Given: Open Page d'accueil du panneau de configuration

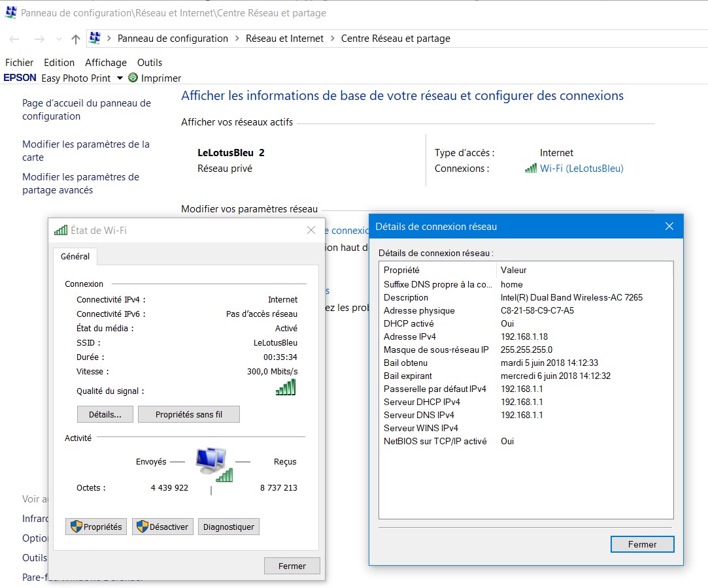Looking at the screenshot, I should pos(86,110).
